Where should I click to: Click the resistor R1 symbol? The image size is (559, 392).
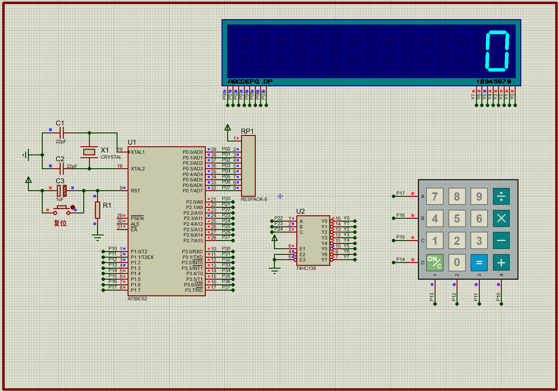click(x=97, y=210)
